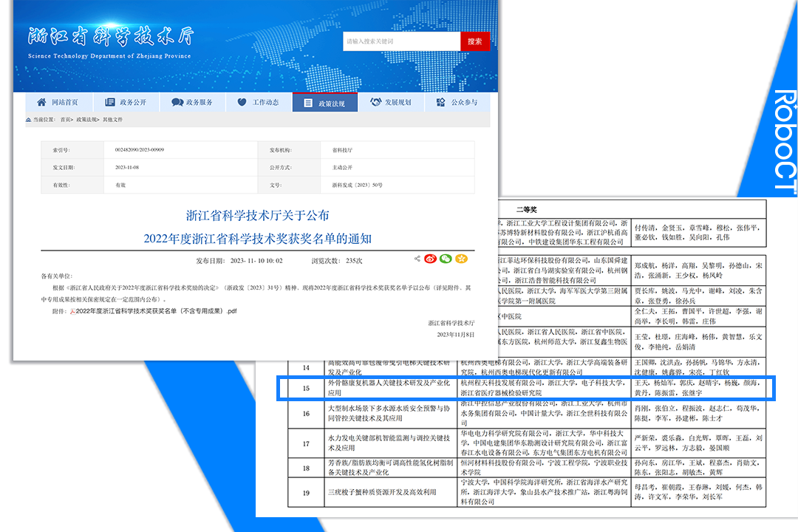Click the PDF icon beside the attachment
798x532 pixels.
72,311
